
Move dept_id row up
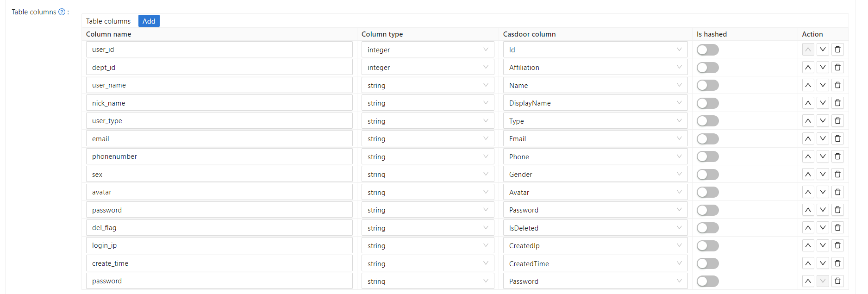[808, 68]
